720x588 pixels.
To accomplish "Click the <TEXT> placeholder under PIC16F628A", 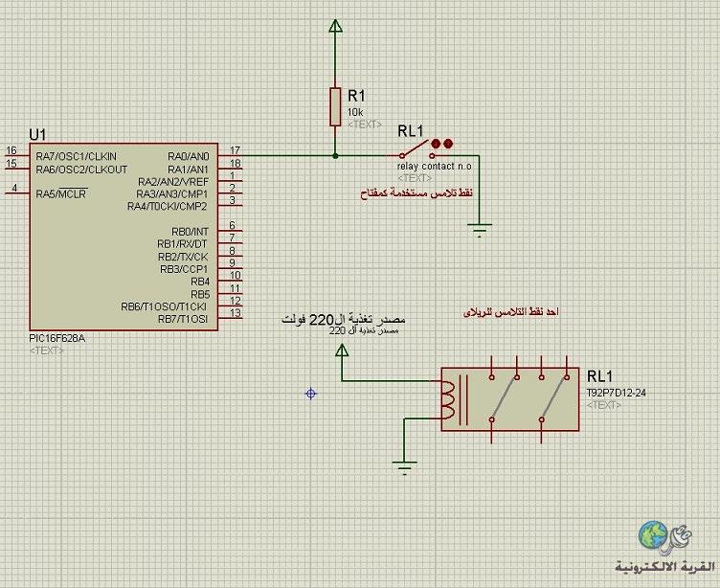I will point(46,351).
